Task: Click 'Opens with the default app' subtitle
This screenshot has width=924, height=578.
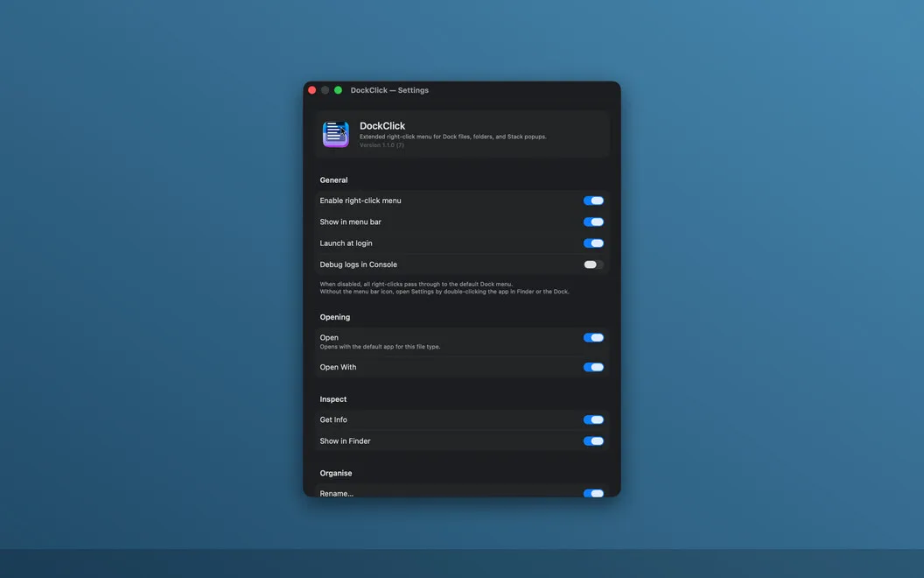Action: 380,347
